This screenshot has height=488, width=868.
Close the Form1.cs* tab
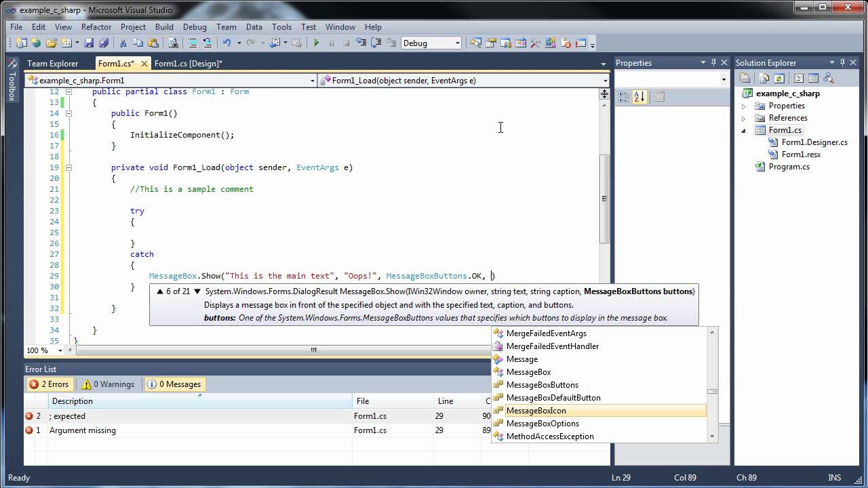143,63
